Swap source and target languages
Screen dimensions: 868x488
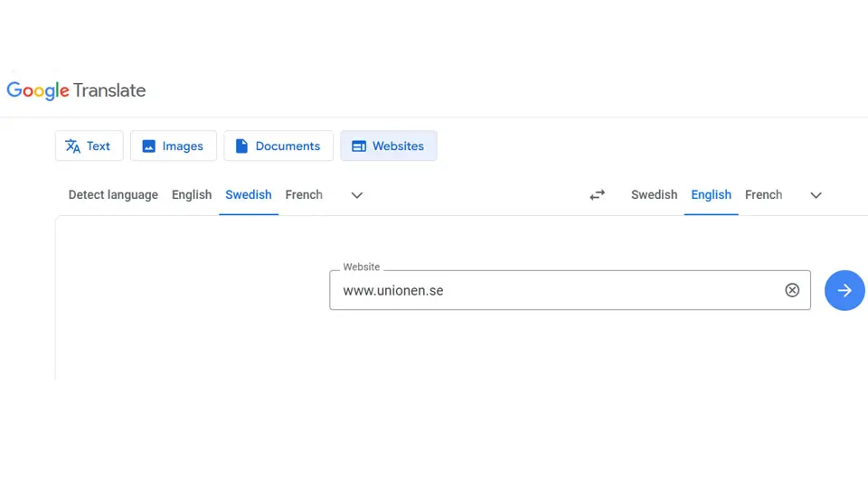click(x=598, y=195)
